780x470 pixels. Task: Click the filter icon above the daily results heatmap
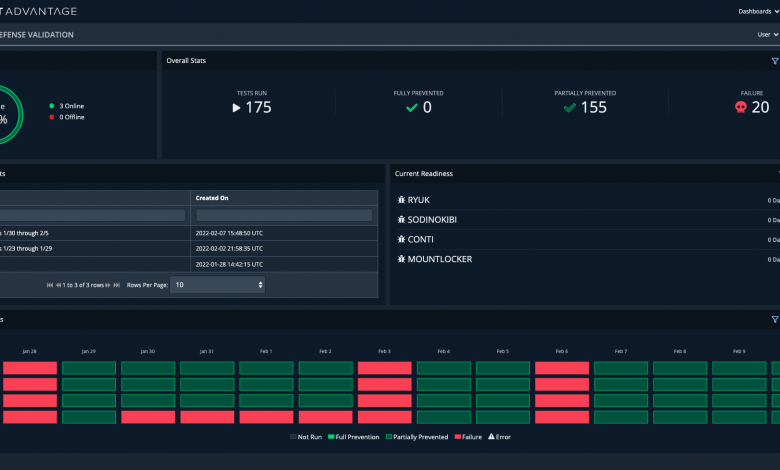tap(775, 320)
